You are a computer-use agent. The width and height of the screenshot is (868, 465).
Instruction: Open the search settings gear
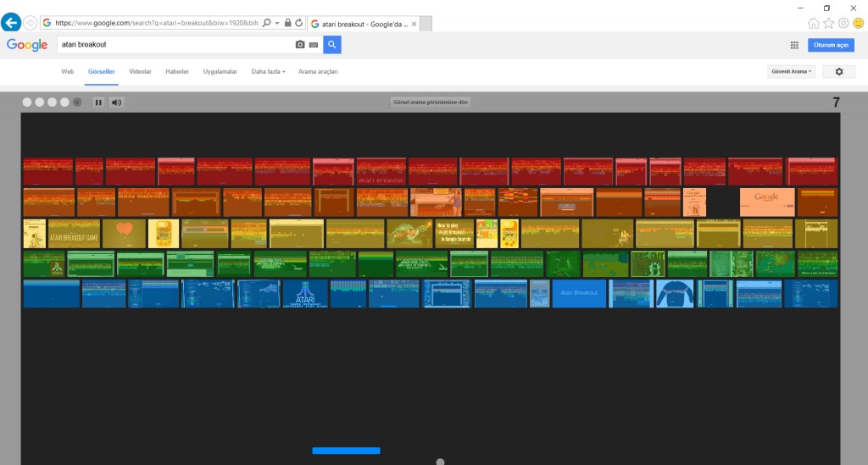pyautogui.click(x=838, y=71)
